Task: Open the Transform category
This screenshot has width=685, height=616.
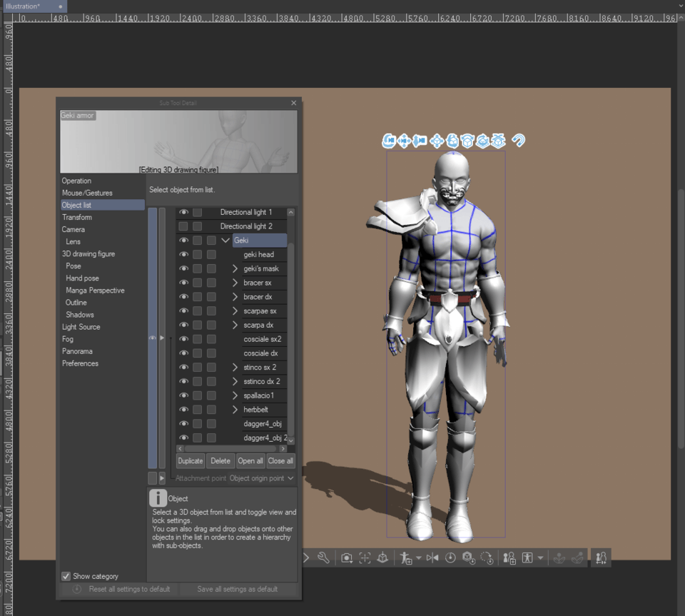Action: tap(77, 217)
